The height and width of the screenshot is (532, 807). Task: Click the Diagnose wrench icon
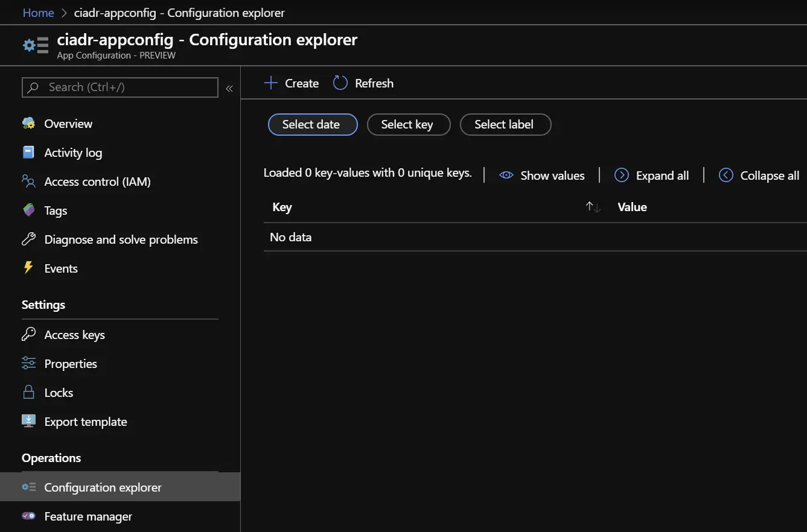pyautogui.click(x=28, y=239)
